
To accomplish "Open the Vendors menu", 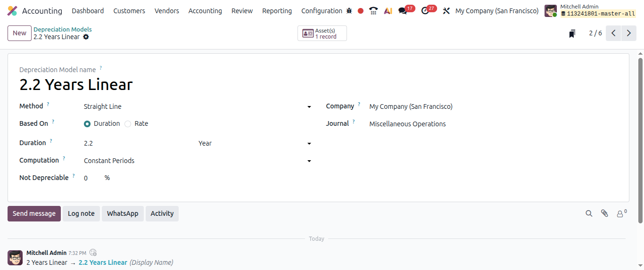I will click(x=167, y=11).
